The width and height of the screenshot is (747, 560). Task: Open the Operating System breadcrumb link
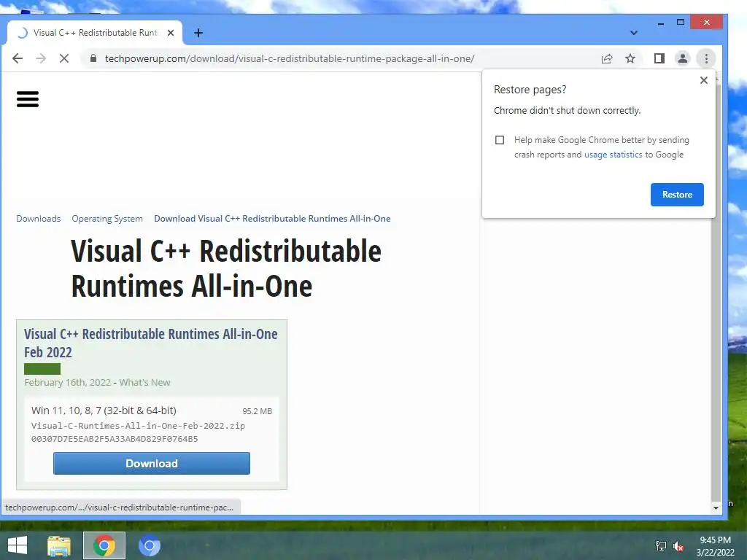click(x=107, y=219)
